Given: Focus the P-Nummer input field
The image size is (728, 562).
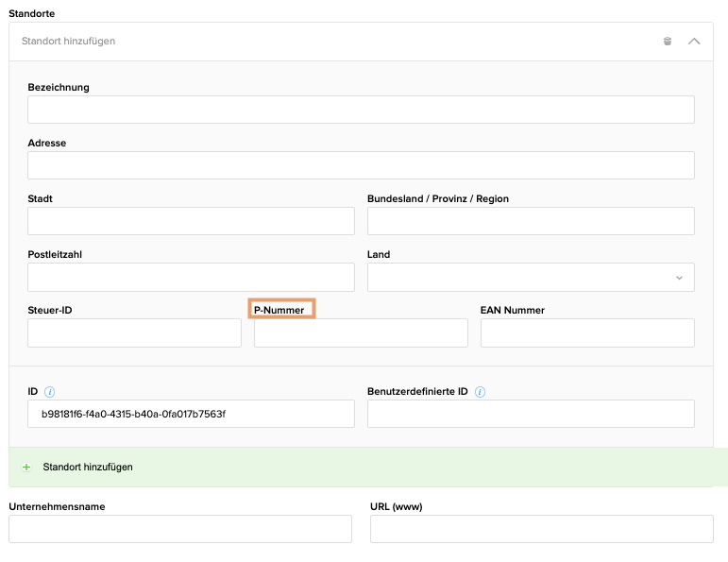Looking at the screenshot, I should click(361, 333).
